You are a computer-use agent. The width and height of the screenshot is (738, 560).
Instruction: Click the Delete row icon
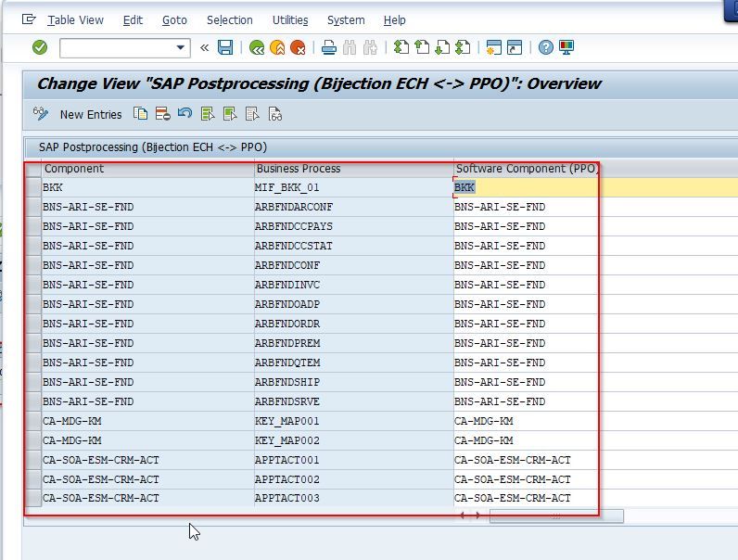click(x=163, y=114)
